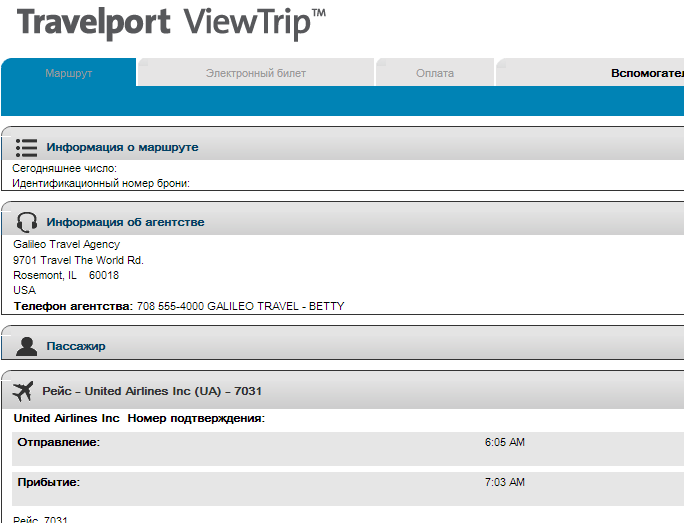684x523 pixels.
Task: Select the 6:05 AM departure time
Action: tap(504, 442)
